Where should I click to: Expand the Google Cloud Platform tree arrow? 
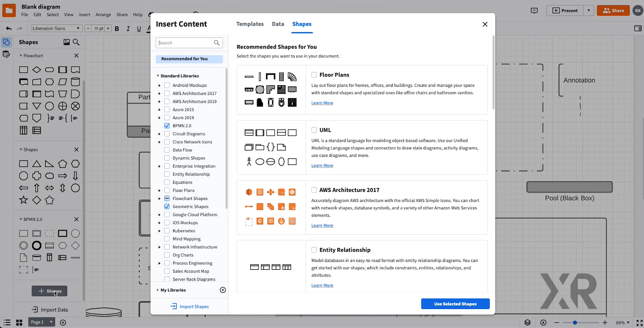coord(159,215)
